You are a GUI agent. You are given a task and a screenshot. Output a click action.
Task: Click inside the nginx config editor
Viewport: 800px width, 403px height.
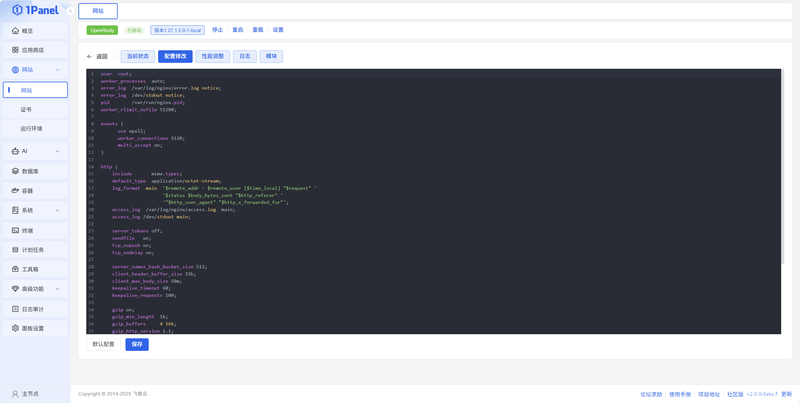(433, 202)
